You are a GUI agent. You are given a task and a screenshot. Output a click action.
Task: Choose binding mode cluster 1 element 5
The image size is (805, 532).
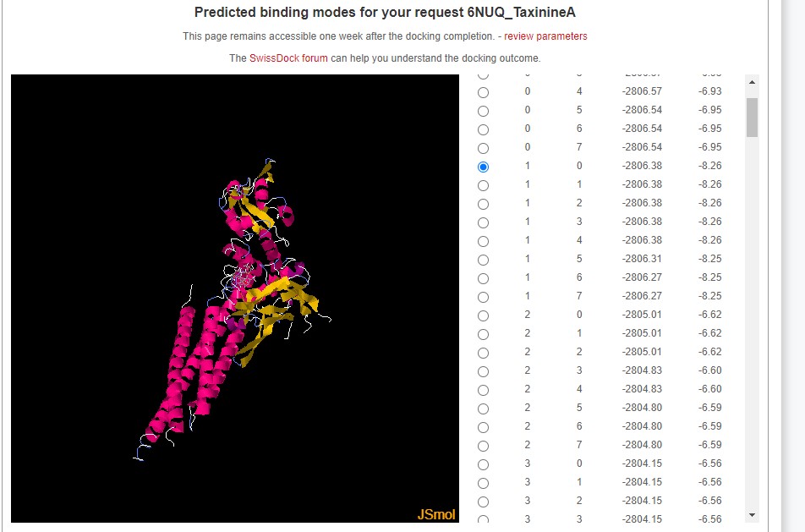[483, 260]
